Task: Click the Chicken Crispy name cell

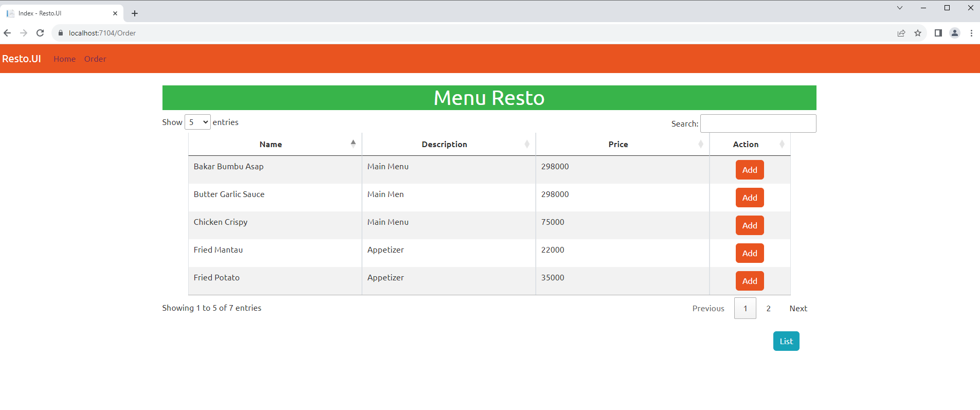Action: tap(275, 225)
